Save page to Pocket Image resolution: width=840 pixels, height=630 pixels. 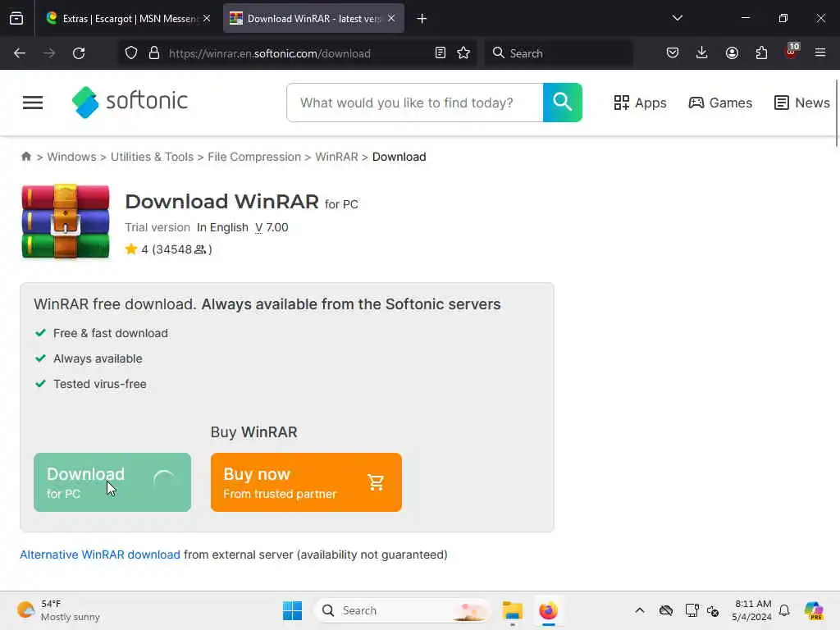[673, 53]
